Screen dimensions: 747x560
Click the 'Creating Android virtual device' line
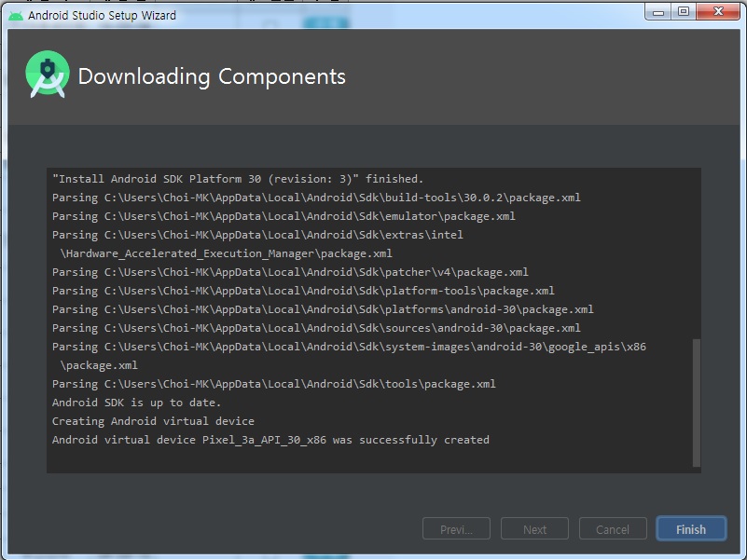point(153,421)
